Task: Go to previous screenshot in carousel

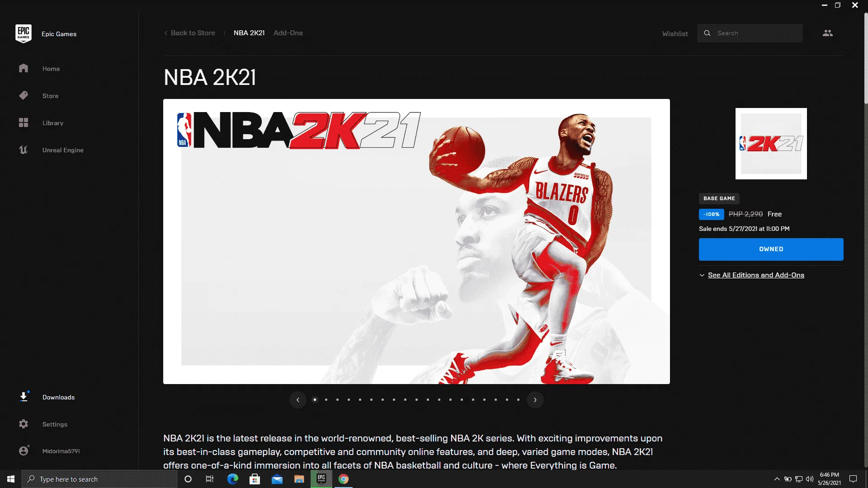Action: [x=298, y=399]
